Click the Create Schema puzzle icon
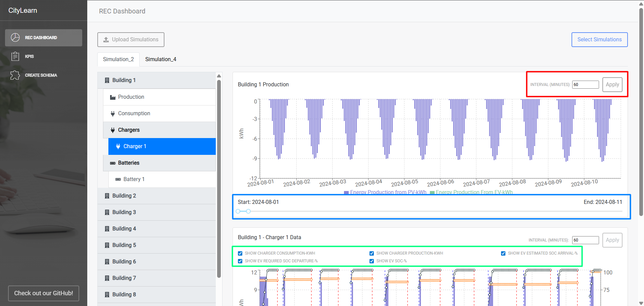 pyautogui.click(x=15, y=75)
